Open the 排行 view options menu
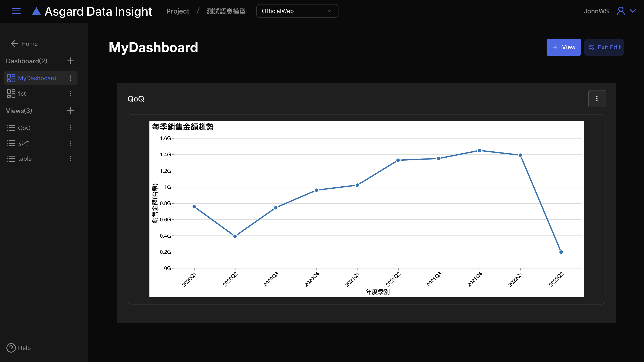The width and height of the screenshot is (644, 362). [70, 143]
